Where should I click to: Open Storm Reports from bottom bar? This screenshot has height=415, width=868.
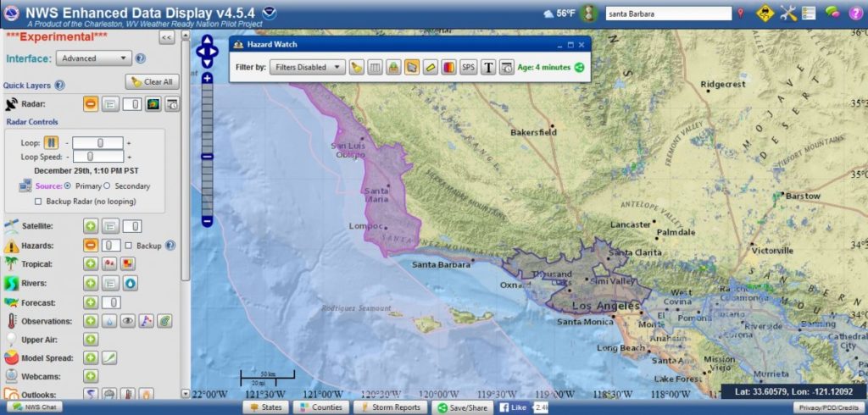(x=390, y=407)
